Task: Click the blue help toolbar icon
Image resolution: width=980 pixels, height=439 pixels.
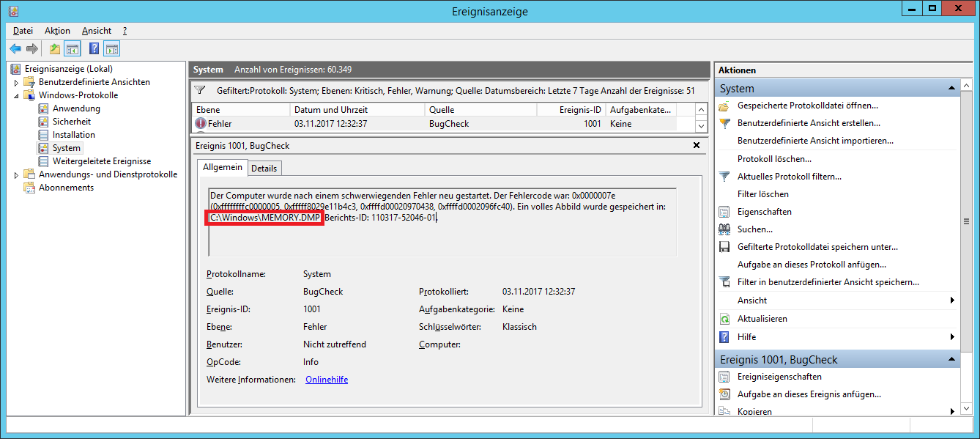Action: coord(94,49)
